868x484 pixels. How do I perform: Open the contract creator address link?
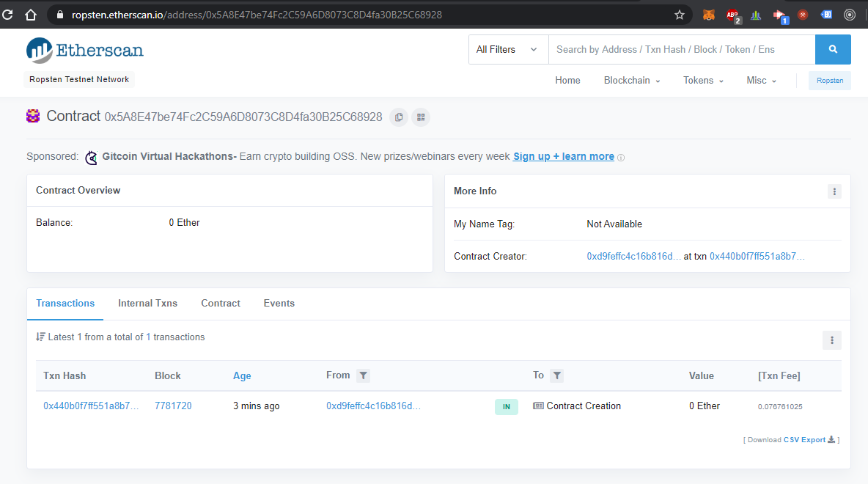(634, 257)
